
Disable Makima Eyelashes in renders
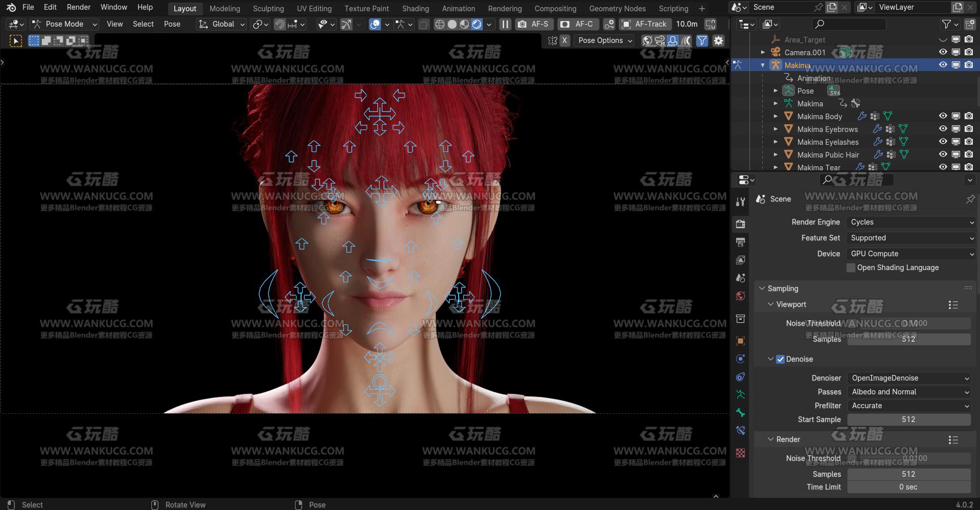pyautogui.click(x=969, y=142)
